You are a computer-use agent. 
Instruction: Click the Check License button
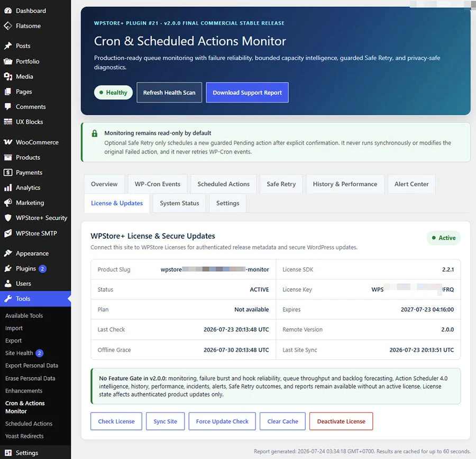116,421
